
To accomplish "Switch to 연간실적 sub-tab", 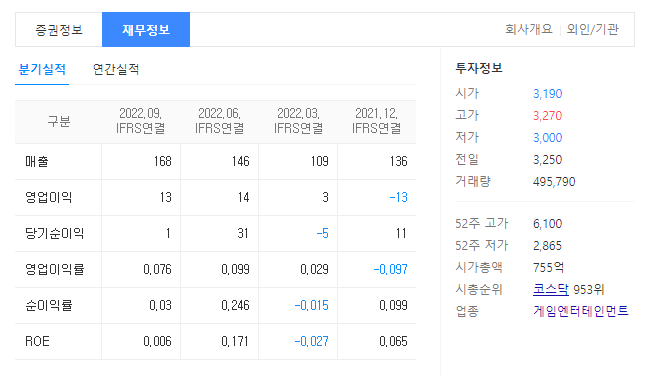I will pyautogui.click(x=116, y=69).
